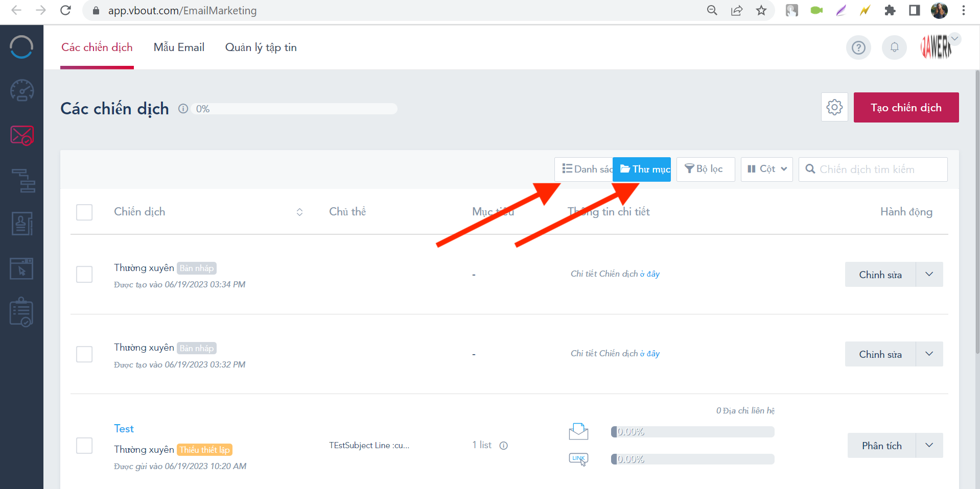The image size is (980, 489).
Task: Select the email marketing envelope sidebar icon
Action: click(x=22, y=135)
